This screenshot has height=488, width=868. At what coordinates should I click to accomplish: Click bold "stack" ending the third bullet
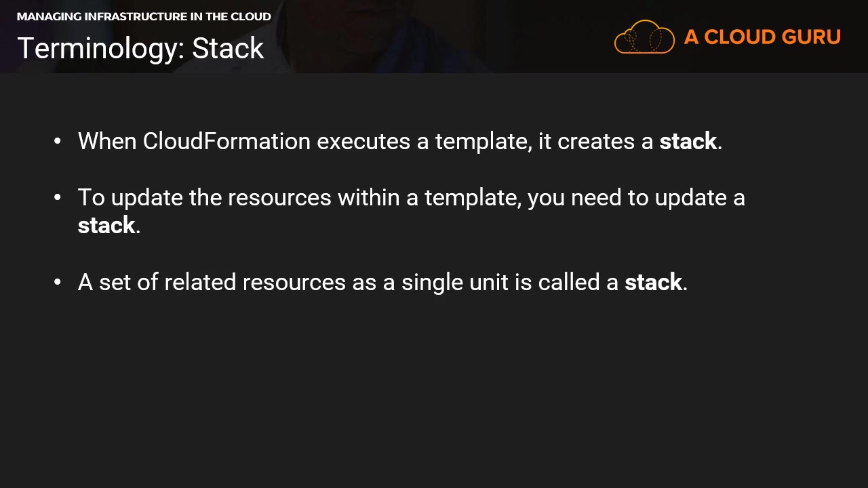click(x=653, y=282)
